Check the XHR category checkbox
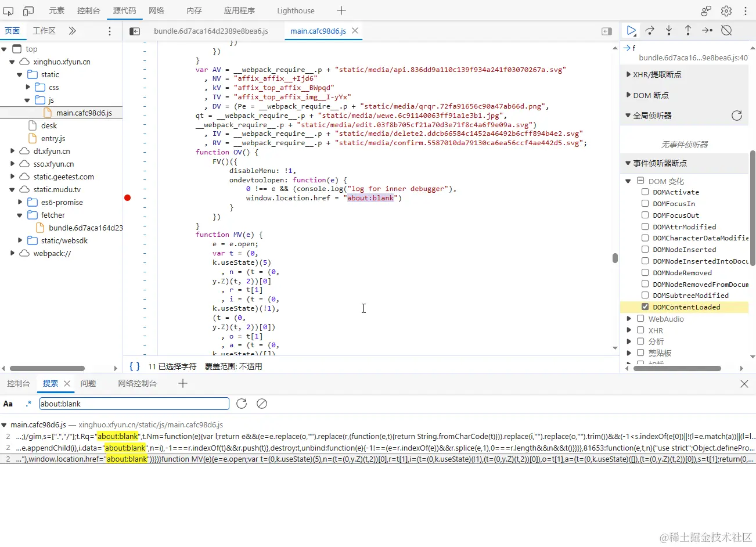Image resolution: width=756 pixels, height=547 pixels. [640, 330]
